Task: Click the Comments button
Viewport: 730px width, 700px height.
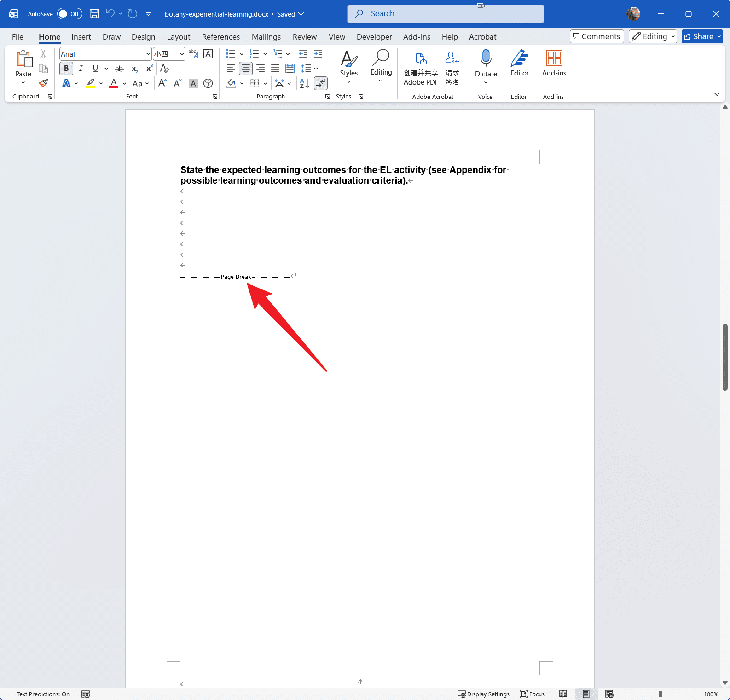Action: tap(597, 36)
